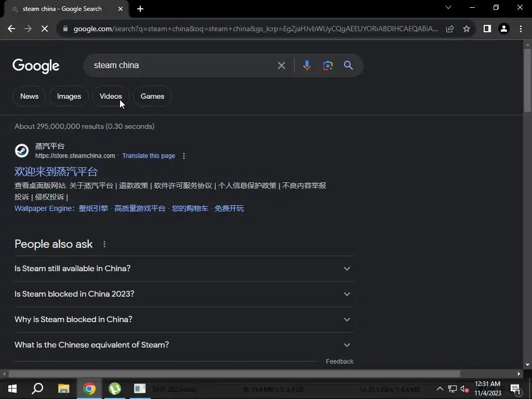Open Windows taskbar search
This screenshot has height=399, width=532.
37,389
